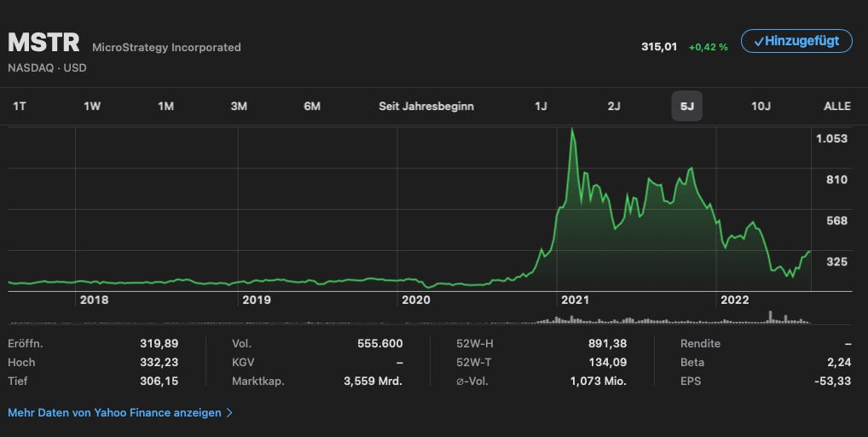Click the Eröffn. value 319,89

coord(159,343)
